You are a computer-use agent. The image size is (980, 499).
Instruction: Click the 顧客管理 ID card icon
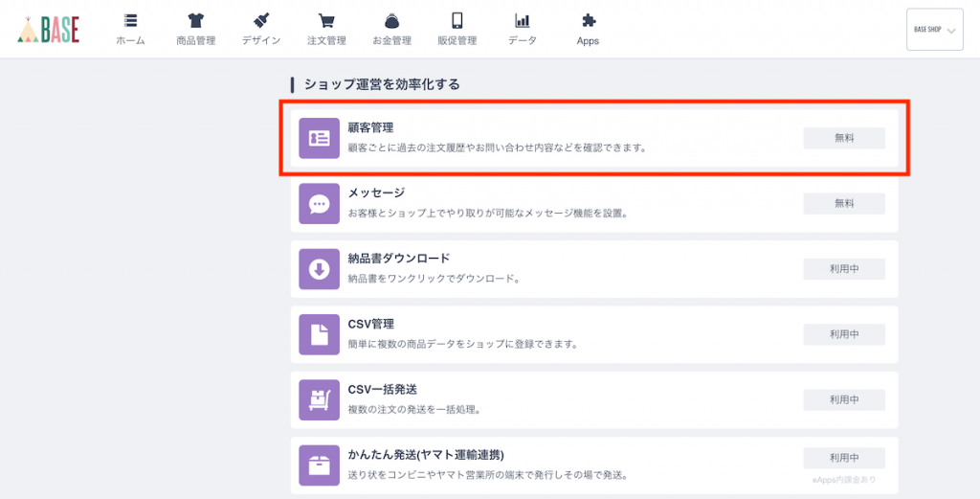[x=320, y=138]
